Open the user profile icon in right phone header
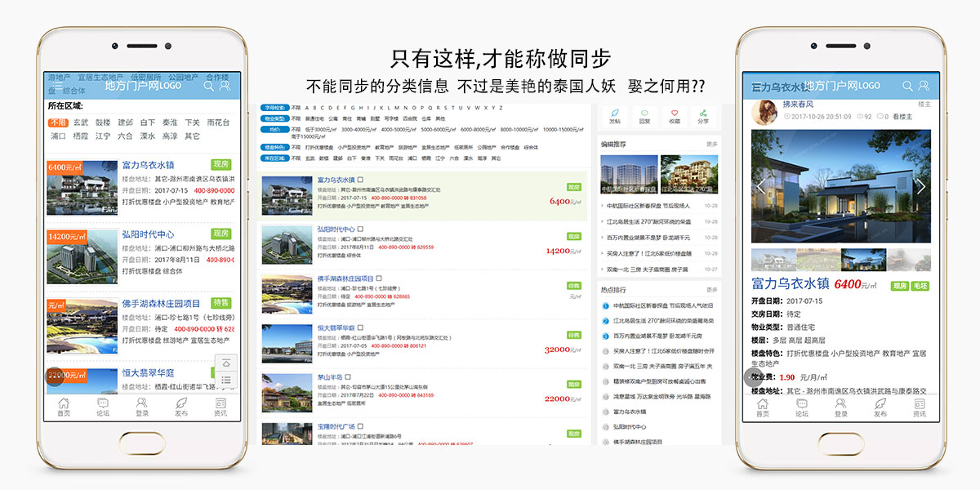The width and height of the screenshot is (980, 490). coord(924,86)
